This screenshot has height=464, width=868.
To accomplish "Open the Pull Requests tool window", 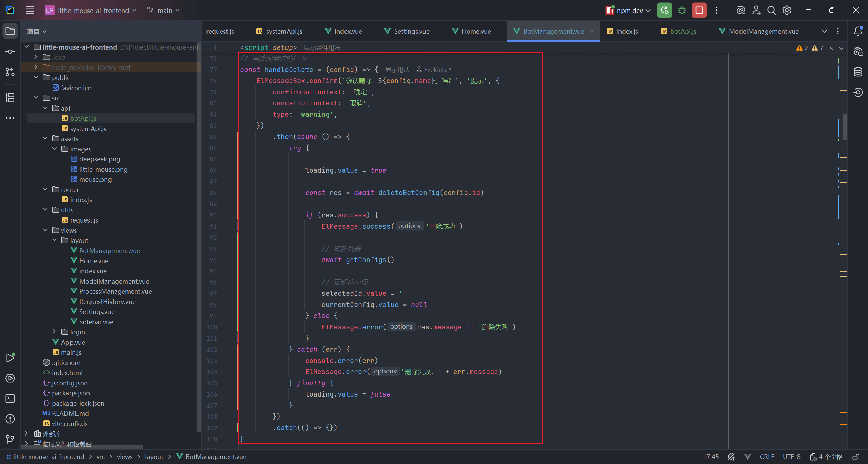I will coord(10,72).
